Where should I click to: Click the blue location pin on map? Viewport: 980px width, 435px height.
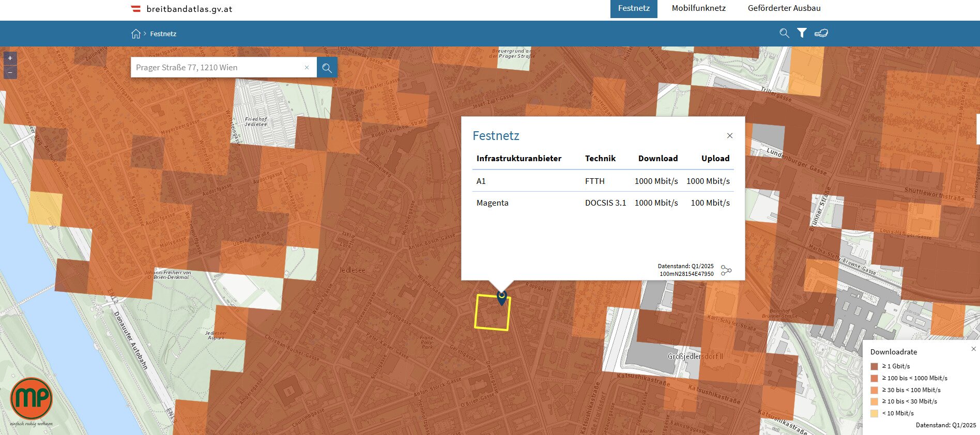[x=501, y=298]
